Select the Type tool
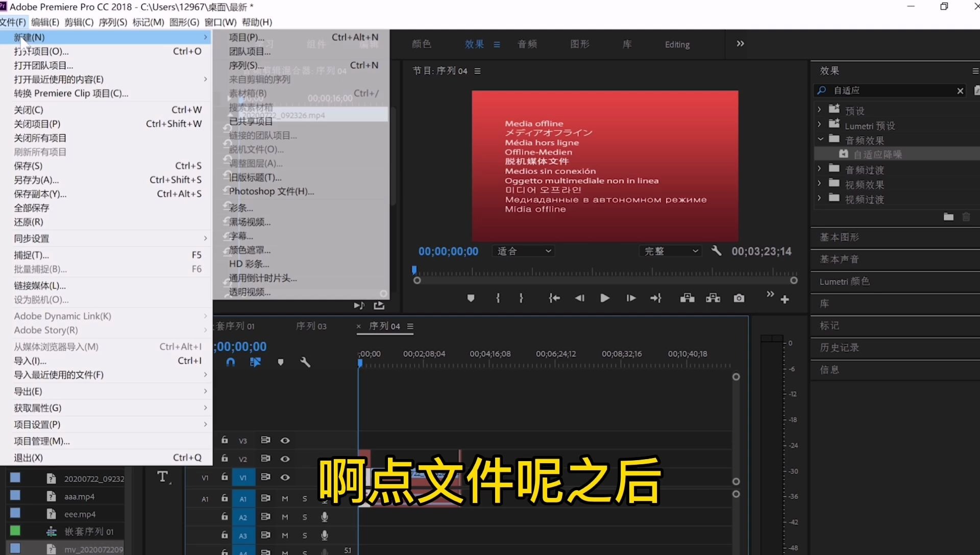 [x=163, y=477]
